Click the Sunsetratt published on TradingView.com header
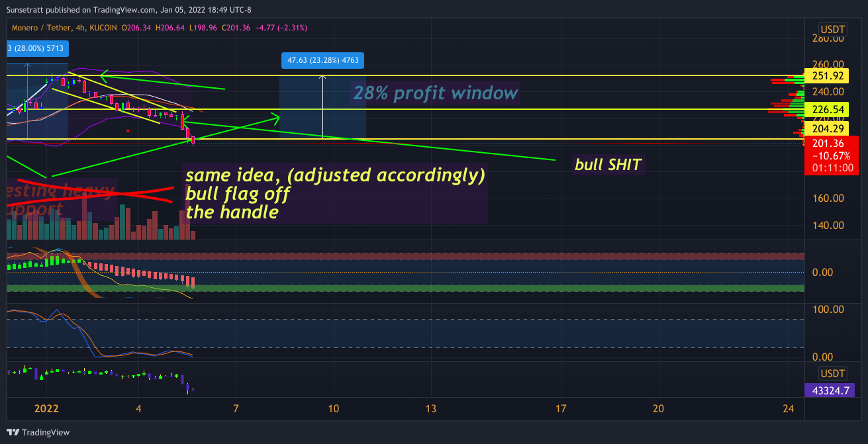The height and width of the screenshot is (444, 868). (128, 9)
